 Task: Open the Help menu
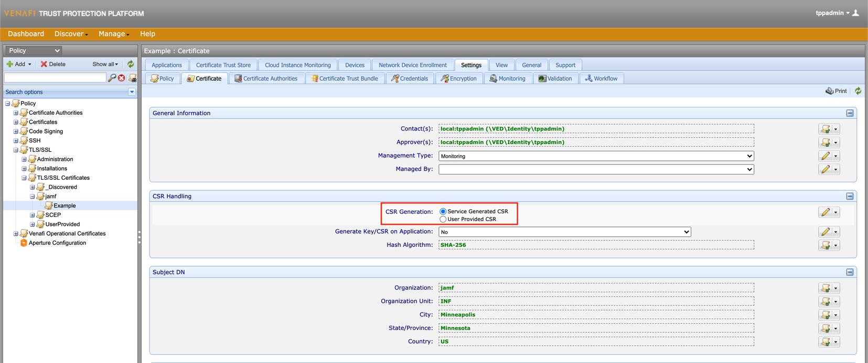tap(147, 34)
